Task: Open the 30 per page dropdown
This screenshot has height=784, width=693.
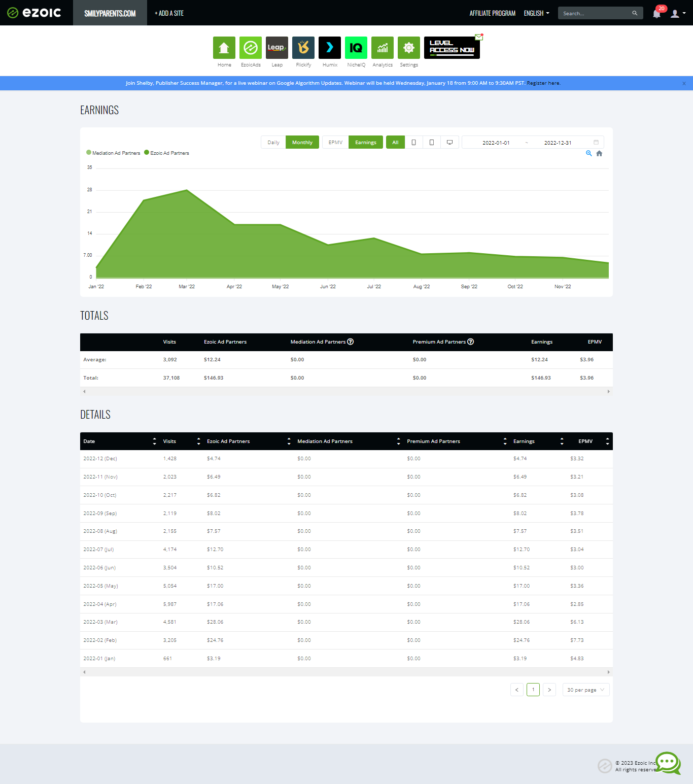Action: tap(586, 690)
